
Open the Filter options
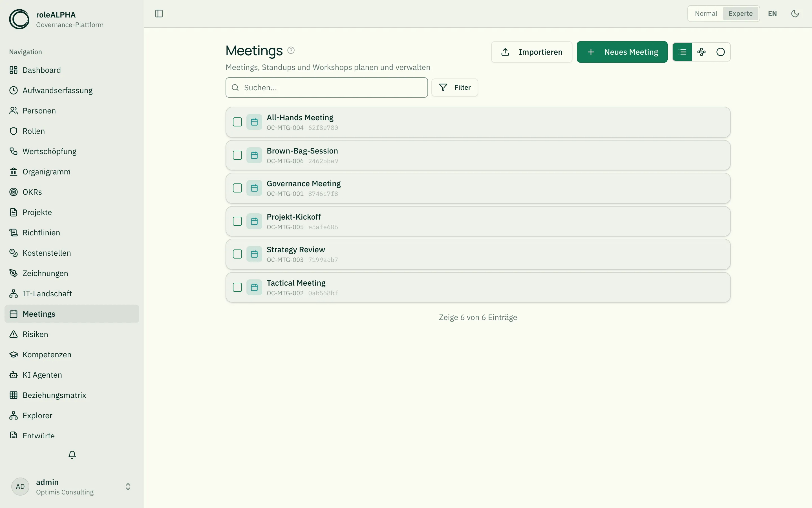[455, 87]
